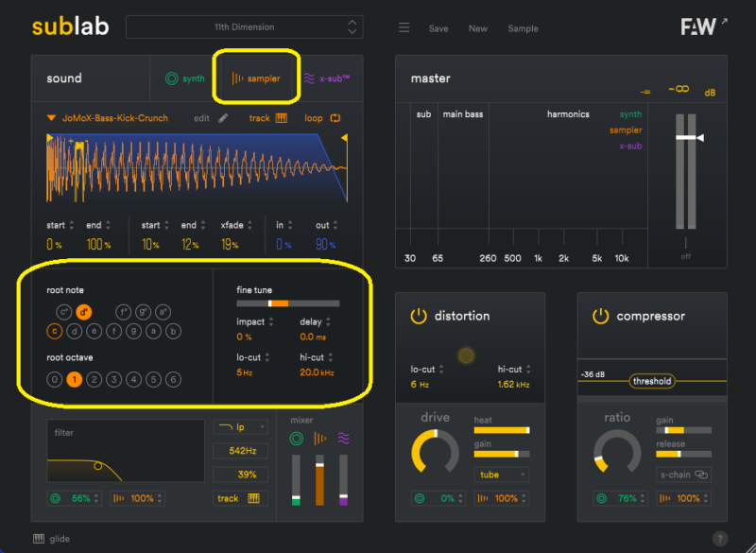The width and height of the screenshot is (756, 553).
Task: Select root octave 3
Action: click(x=114, y=379)
